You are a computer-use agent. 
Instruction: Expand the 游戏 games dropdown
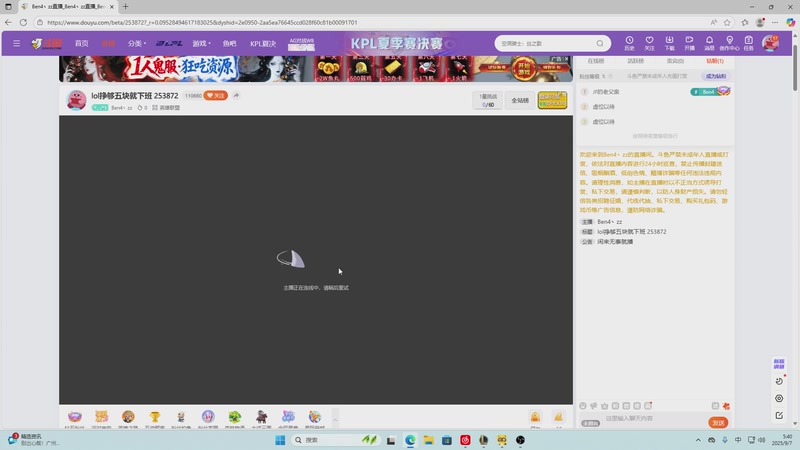pyautogui.click(x=201, y=43)
